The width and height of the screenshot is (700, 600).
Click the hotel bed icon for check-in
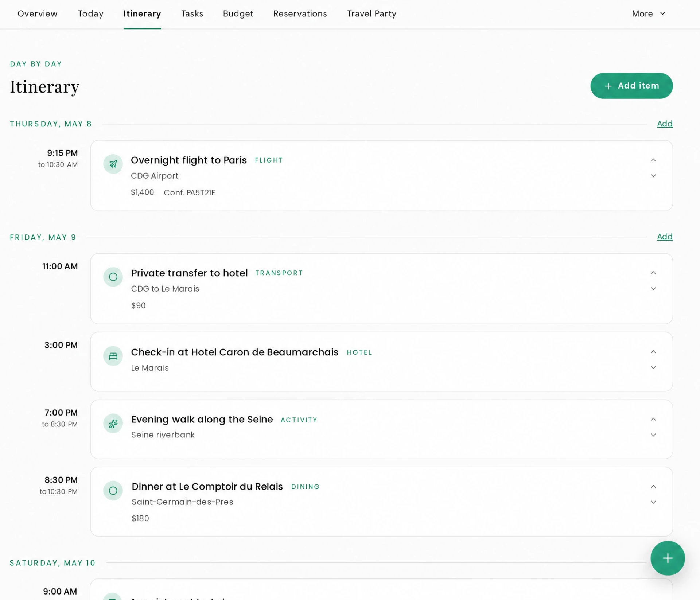pos(113,356)
